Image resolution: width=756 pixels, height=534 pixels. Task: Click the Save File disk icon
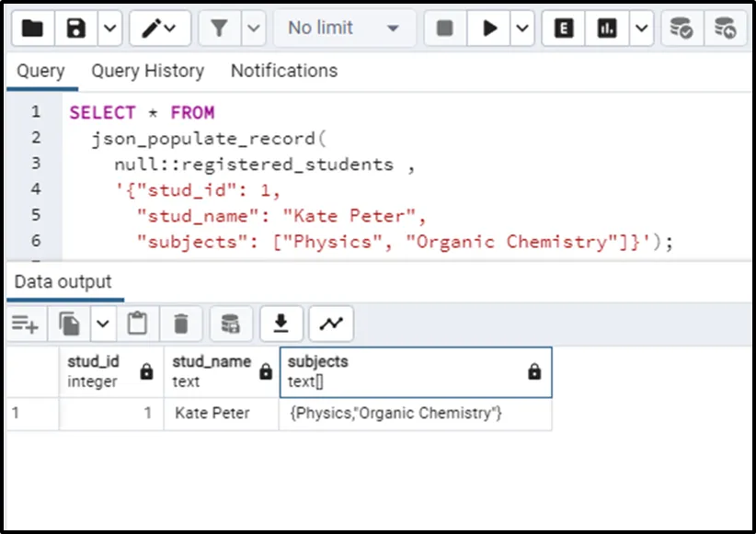pos(77,28)
